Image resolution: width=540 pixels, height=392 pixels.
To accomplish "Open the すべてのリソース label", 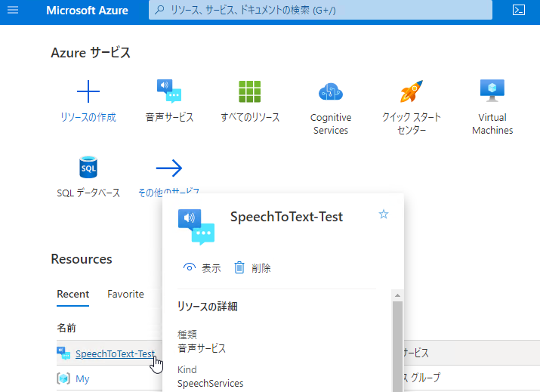I will (x=250, y=118).
